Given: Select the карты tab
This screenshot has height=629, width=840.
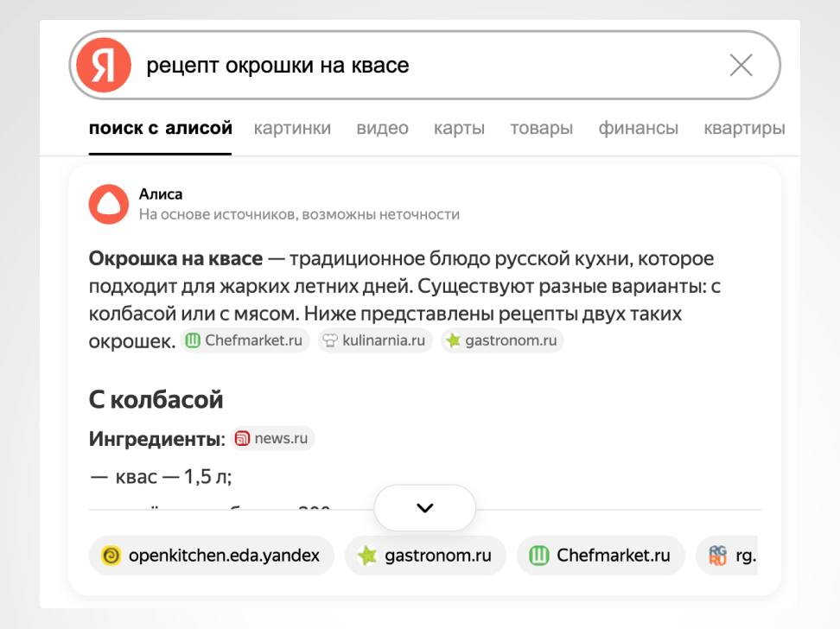Looking at the screenshot, I should pos(459,128).
